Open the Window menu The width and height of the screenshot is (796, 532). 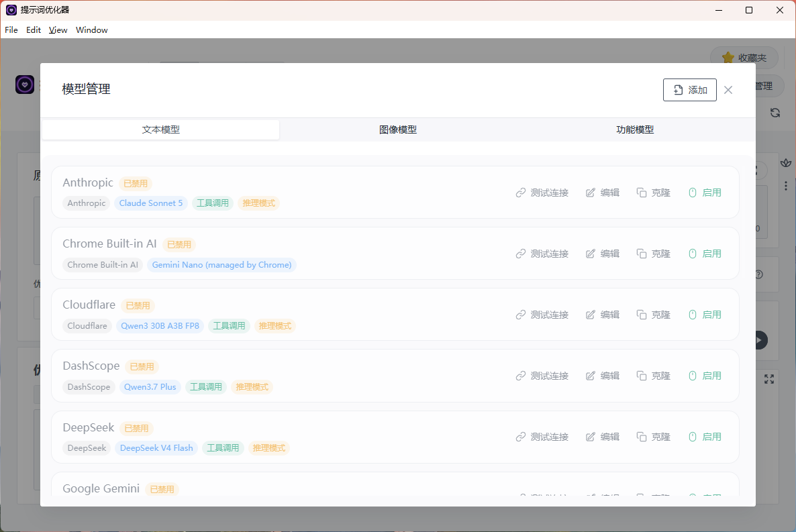click(92, 30)
